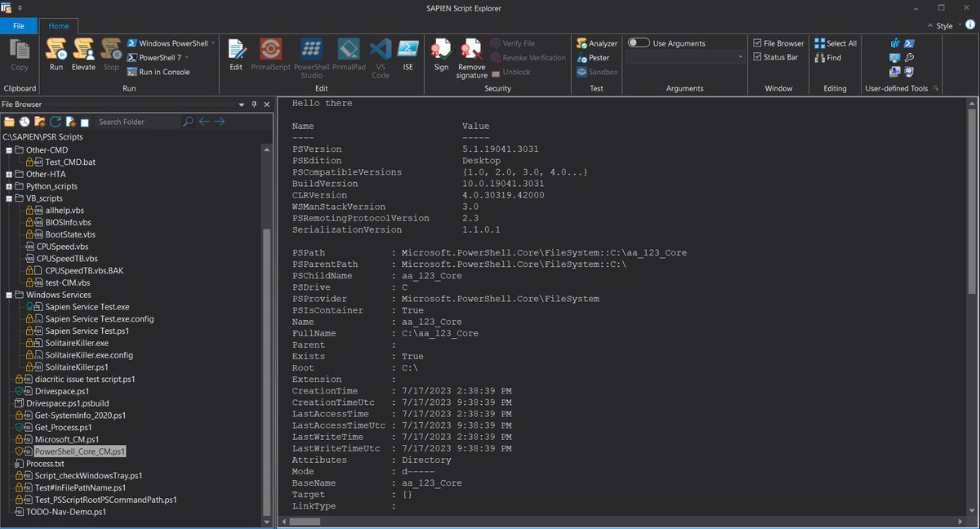Uncheck the Status Bar checkbox
Screen dimensions: 980x529
point(758,57)
